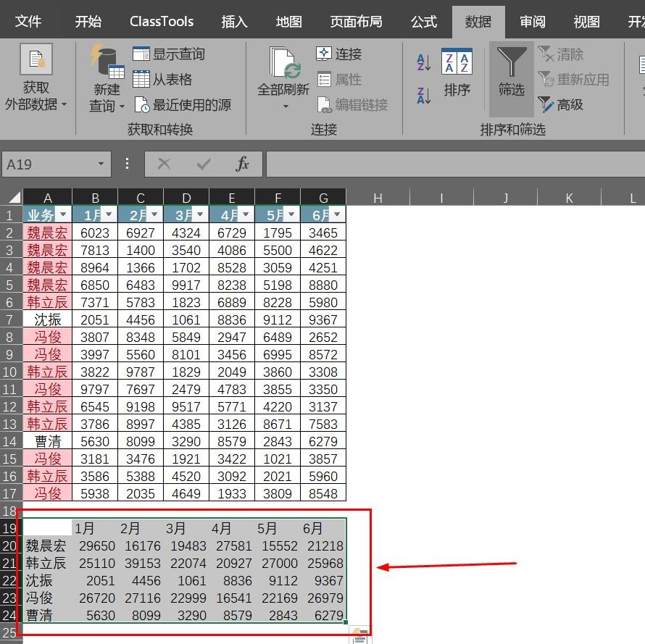Expand the Name Box dropdown arrow
Image resolution: width=645 pixels, height=644 pixels.
(x=101, y=164)
